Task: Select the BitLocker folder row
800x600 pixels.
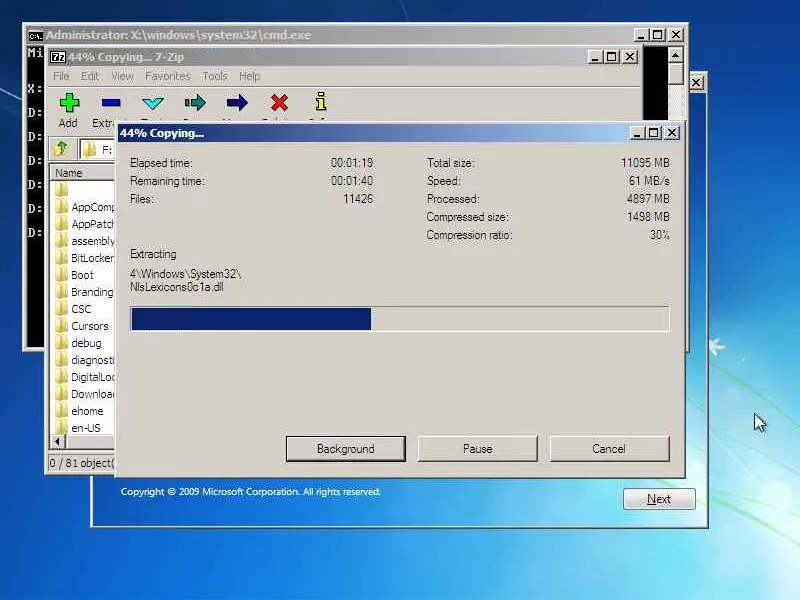Action: tap(84, 258)
